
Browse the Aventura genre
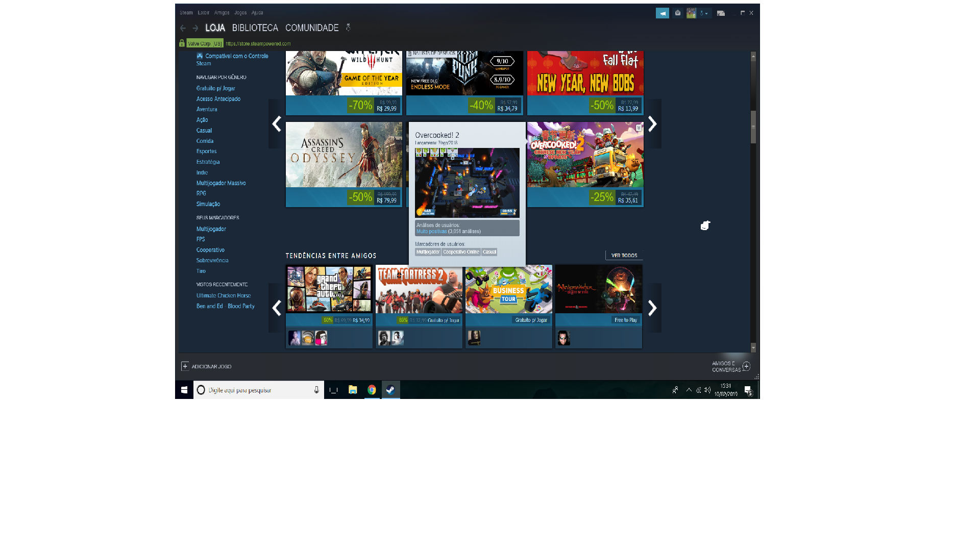[207, 109]
